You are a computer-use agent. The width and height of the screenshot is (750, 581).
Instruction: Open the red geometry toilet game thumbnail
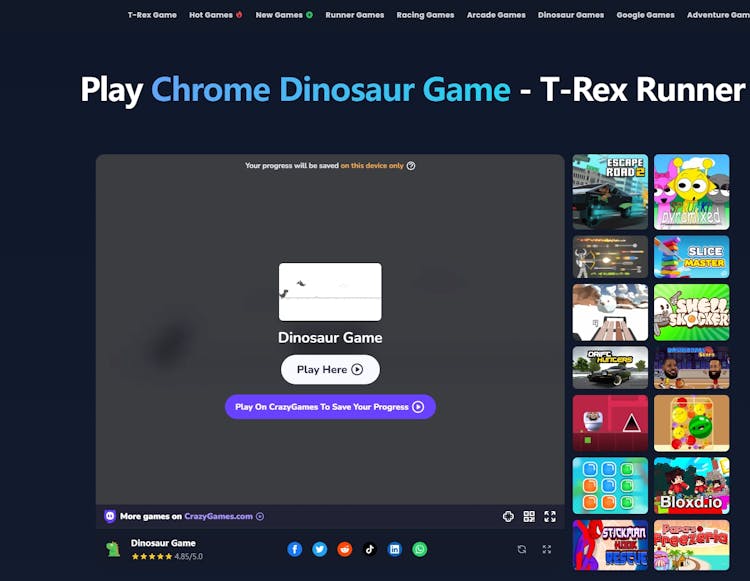pos(610,423)
